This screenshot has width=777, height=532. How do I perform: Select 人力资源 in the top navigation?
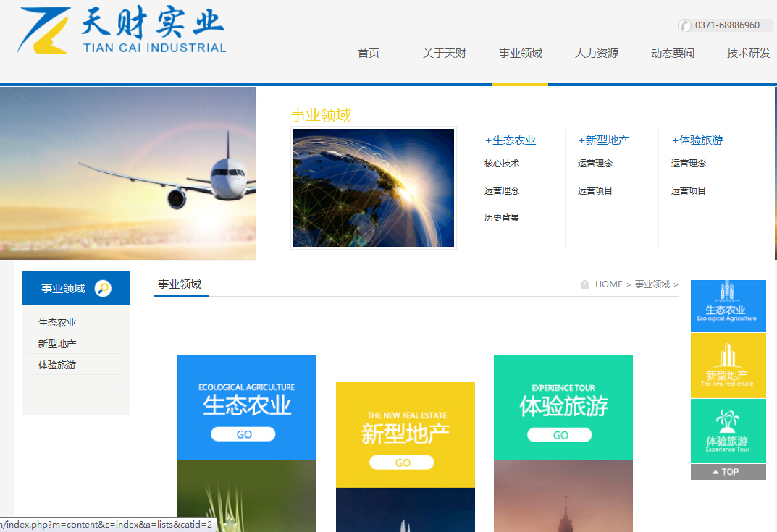tap(597, 54)
